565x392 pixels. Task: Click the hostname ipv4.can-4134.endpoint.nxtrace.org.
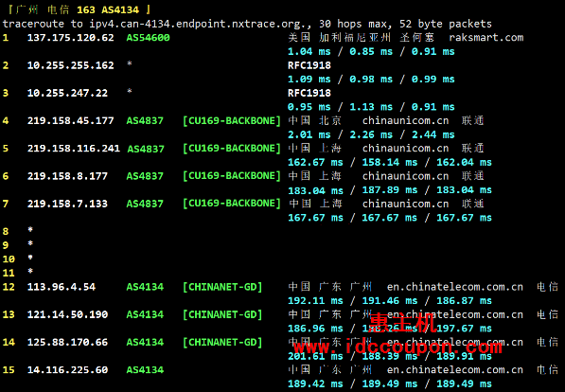[198, 25]
